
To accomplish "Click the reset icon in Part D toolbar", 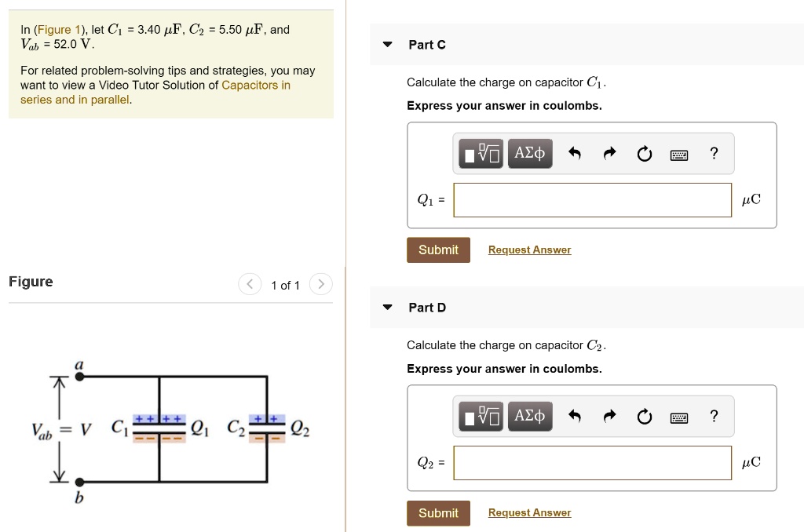I will point(645,417).
